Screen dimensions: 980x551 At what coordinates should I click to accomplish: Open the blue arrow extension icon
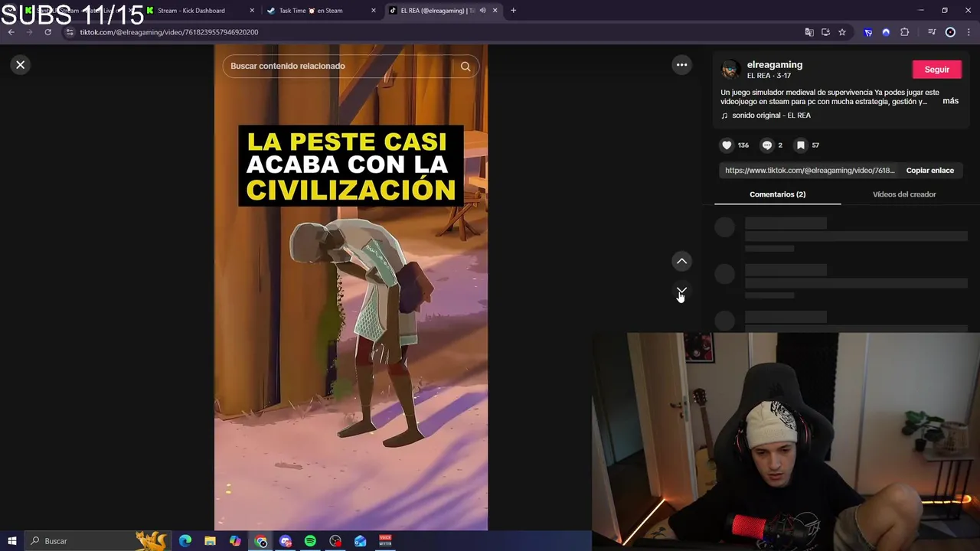tap(868, 32)
